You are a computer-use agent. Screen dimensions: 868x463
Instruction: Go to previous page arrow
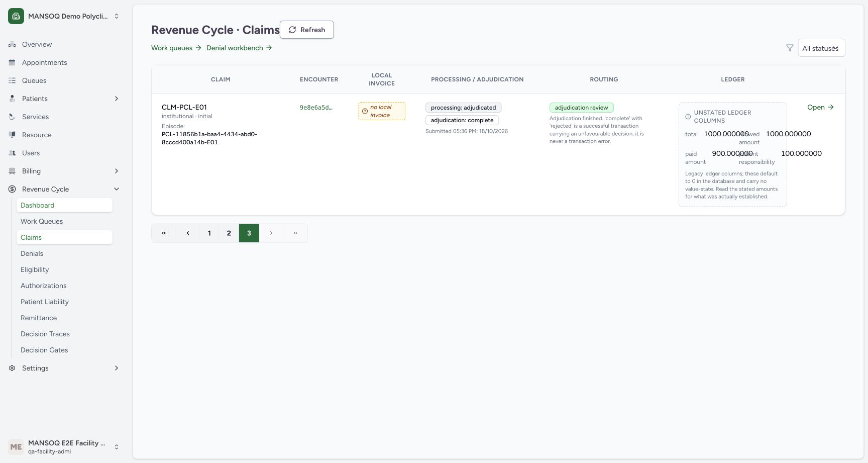188,233
